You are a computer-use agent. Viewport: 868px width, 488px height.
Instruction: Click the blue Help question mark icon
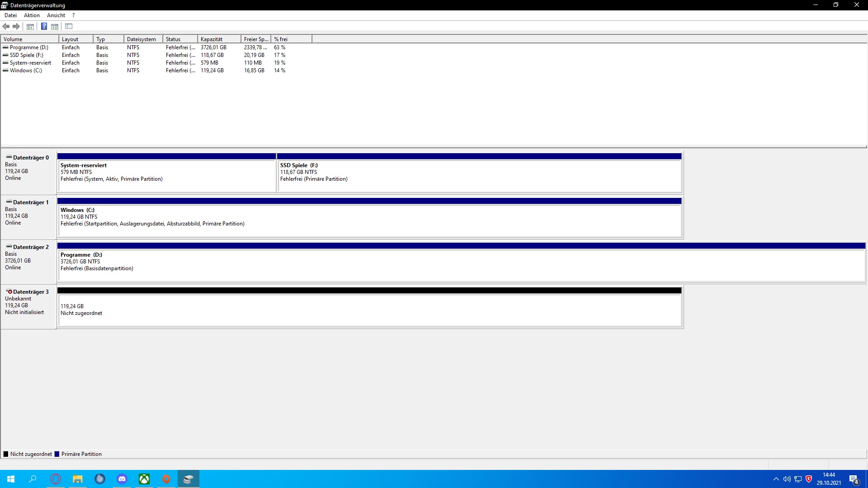(44, 27)
